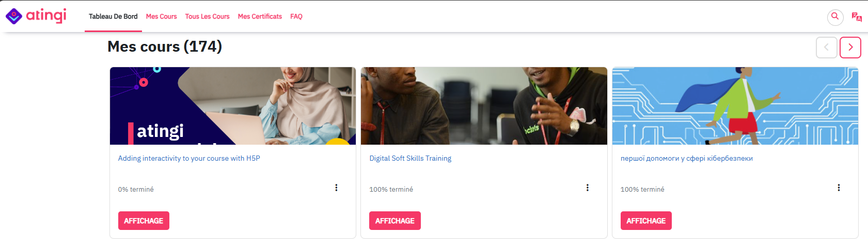Open the Tous Les Cours menu item
The height and width of the screenshot is (247, 868).
click(x=207, y=17)
